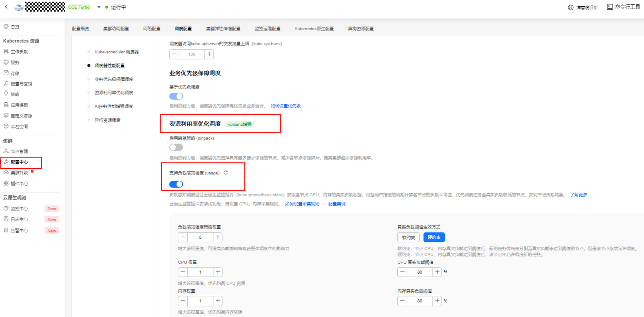Jump to 调度器性能配置 anchor section
Image resolution: width=644 pixels, height=317 pixels.
tap(110, 66)
